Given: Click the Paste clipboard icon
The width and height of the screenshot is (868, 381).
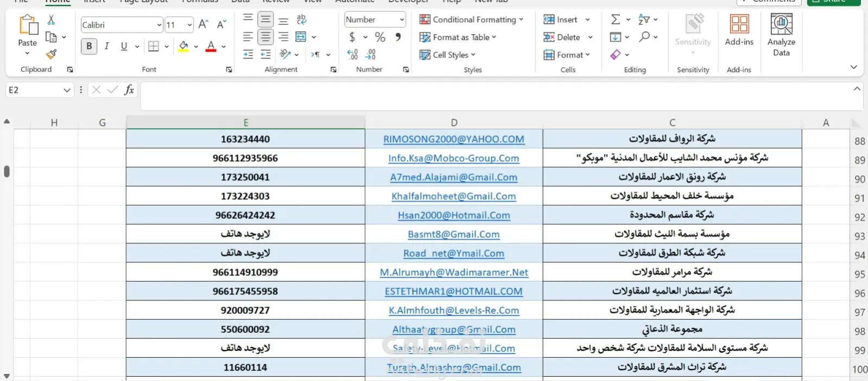Looking at the screenshot, I should point(28,25).
